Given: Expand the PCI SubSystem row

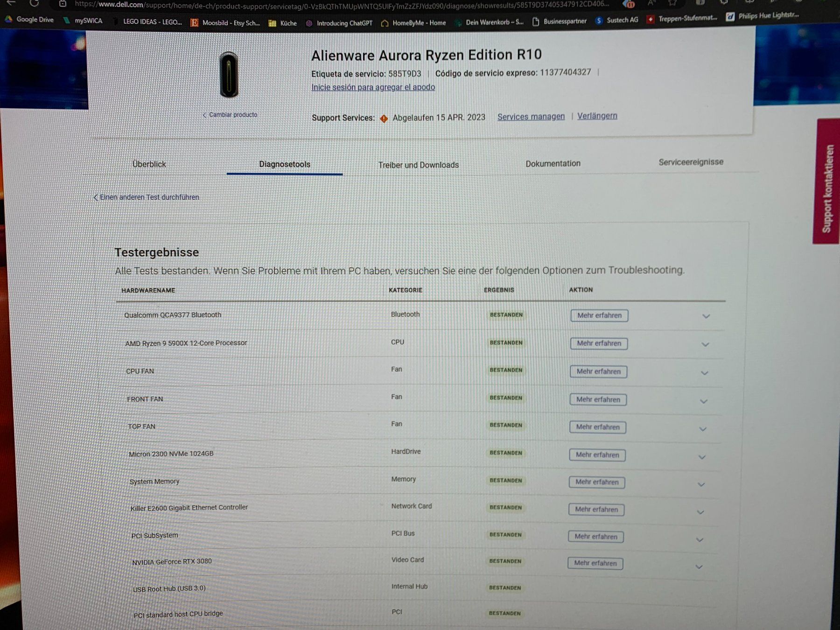Looking at the screenshot, I should coord(700,540).
